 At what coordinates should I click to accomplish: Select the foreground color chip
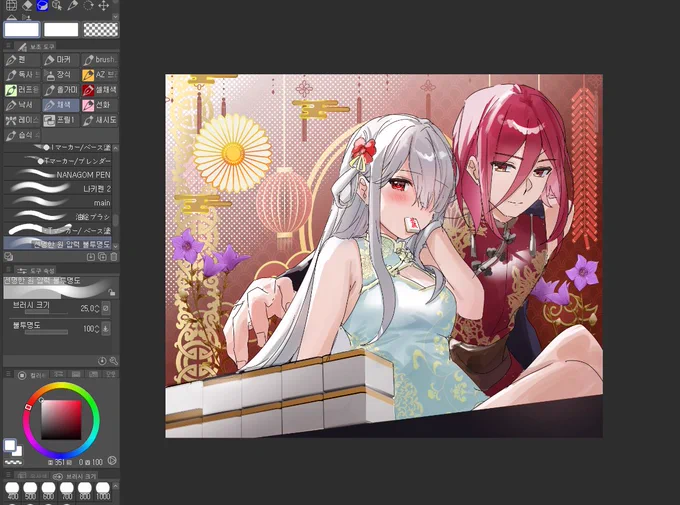[10, 445]
